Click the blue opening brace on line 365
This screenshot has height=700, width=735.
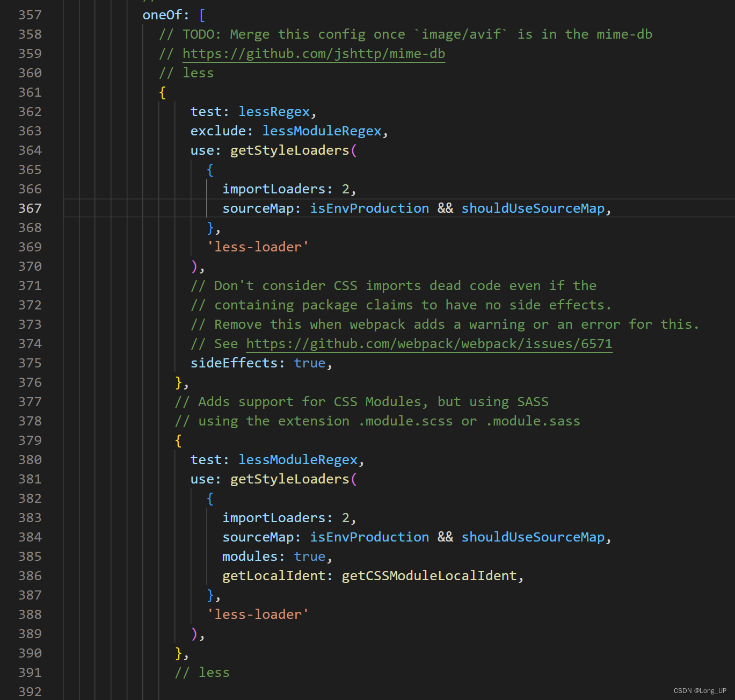click(210, 170)
